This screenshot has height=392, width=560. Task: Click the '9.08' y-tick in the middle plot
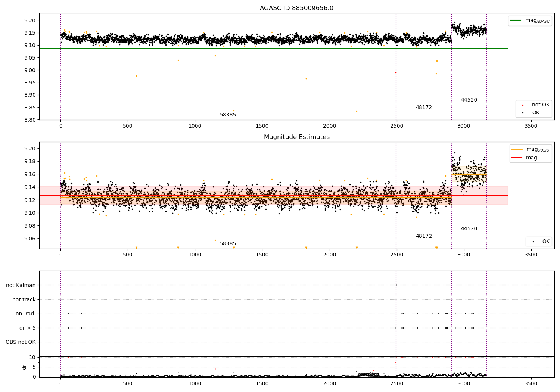pos(30,226)
